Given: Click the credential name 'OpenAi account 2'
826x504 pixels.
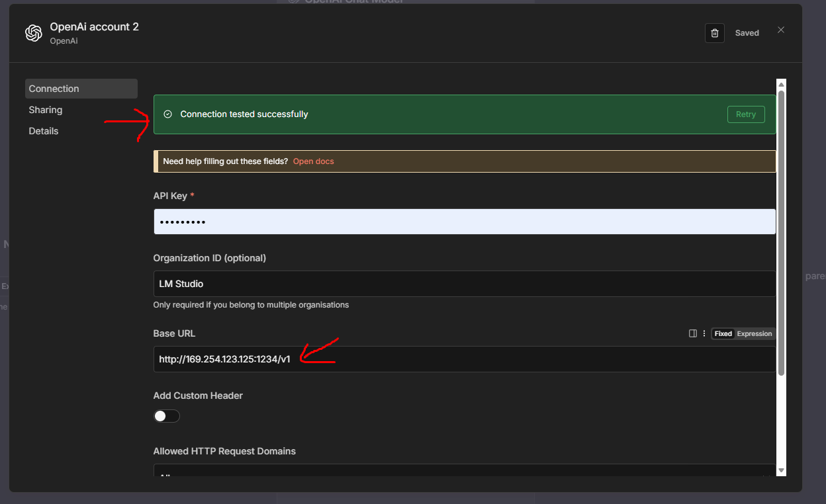Looking at the screenshot, I should (x=94, y=27).
